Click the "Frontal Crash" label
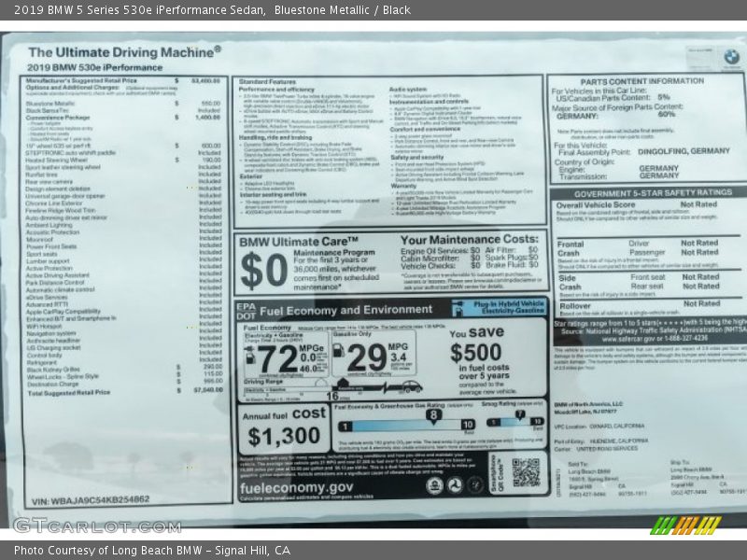 tap(570, 248)
